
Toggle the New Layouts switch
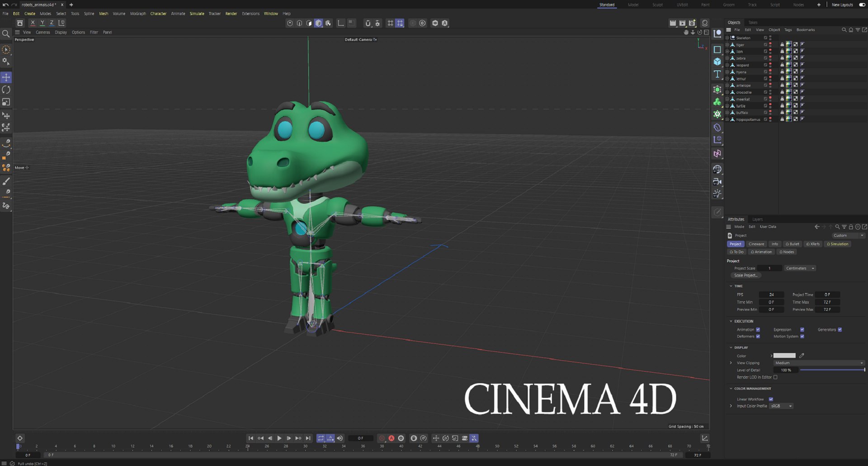[862, 5]
